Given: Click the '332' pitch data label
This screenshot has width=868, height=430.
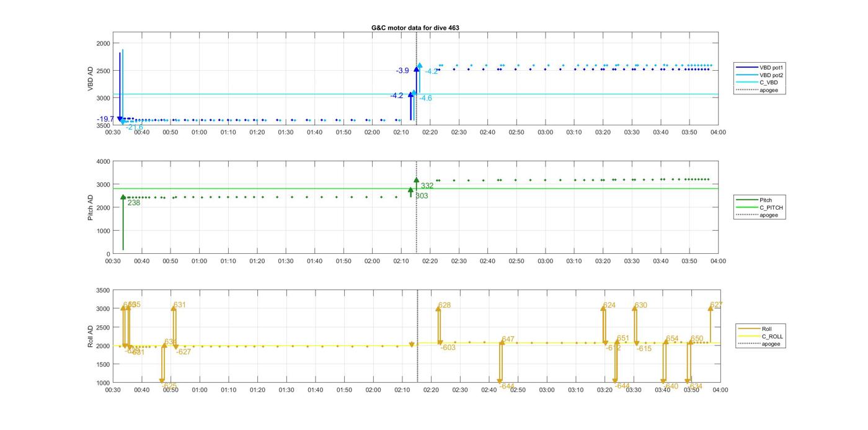Looking at the screenshot, I should pyautogui.click(x=427, y=186).
